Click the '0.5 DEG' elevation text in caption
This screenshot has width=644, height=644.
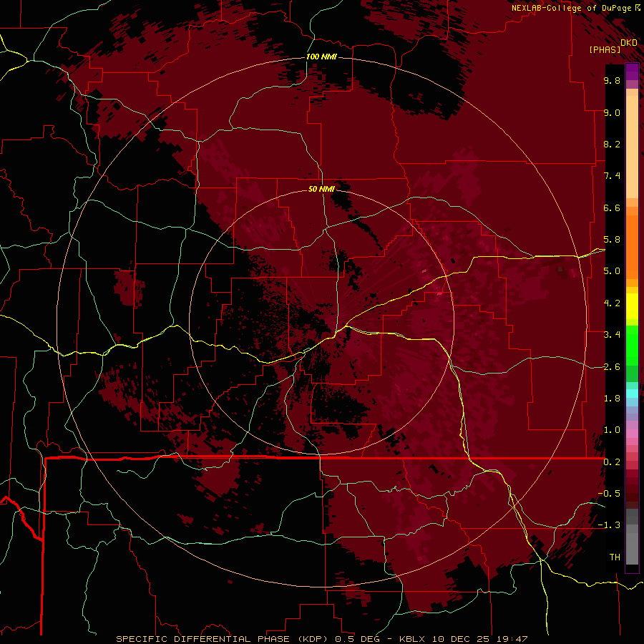point(359,639)
